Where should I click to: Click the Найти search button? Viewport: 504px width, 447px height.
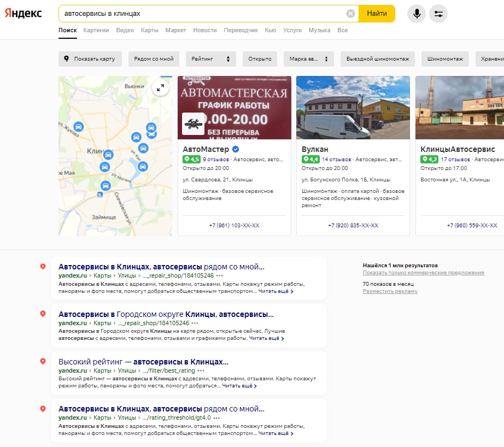(x=377, y=14)
